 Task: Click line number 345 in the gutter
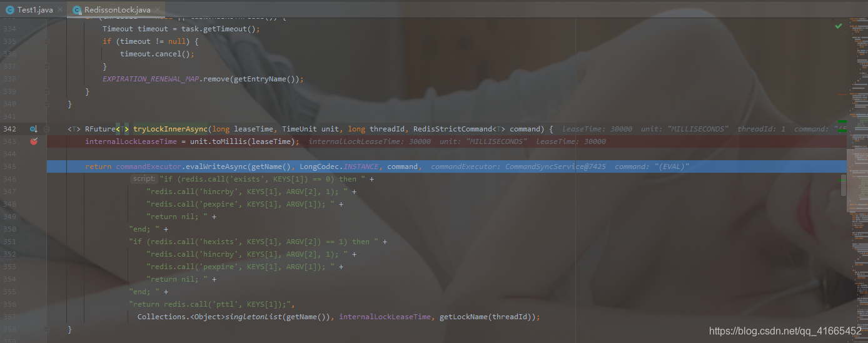tap(9, 166)
